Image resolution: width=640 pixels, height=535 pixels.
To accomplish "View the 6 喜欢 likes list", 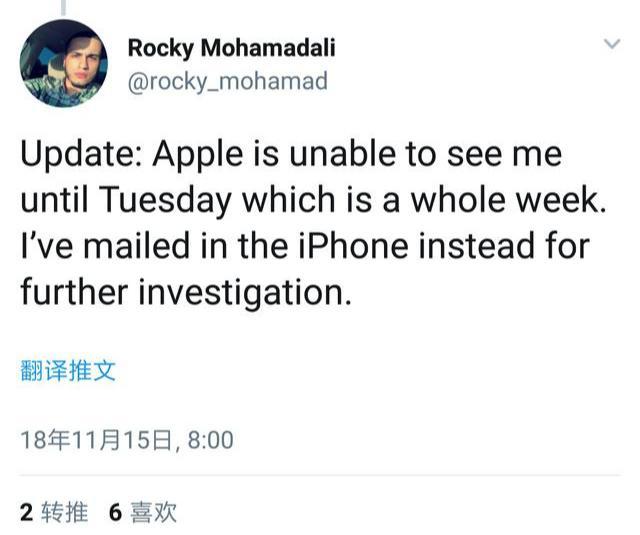I will tap(143, 512).
